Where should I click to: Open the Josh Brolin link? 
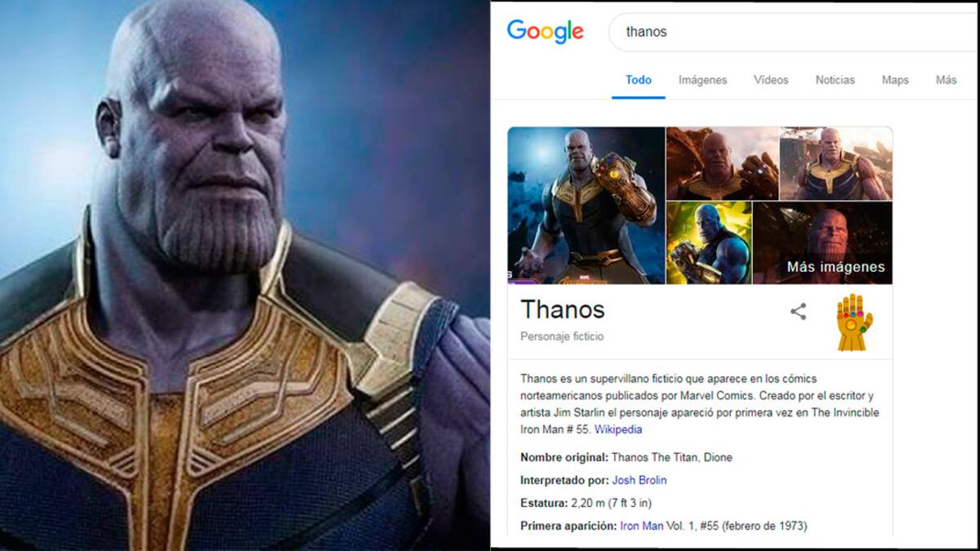[x=639, y=480]
